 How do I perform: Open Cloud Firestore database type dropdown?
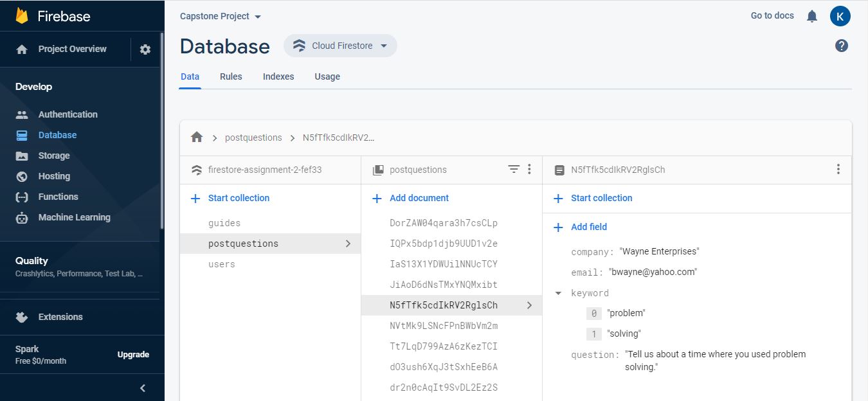pyautogui.click(x=340, y=46)
